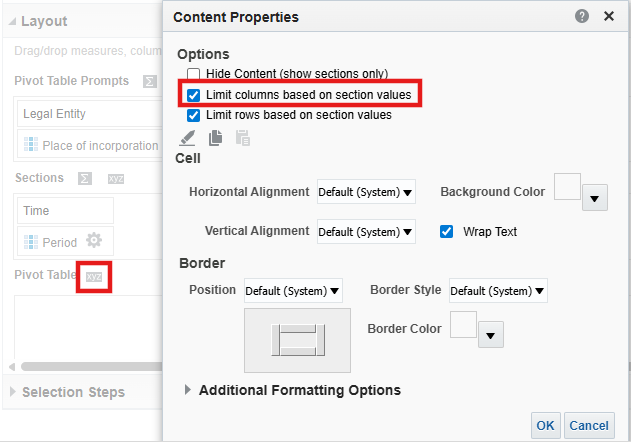Open the Vertical Alignment dropdown
Viewport: 631px width, 442px height.
click(x=365, y=231)
